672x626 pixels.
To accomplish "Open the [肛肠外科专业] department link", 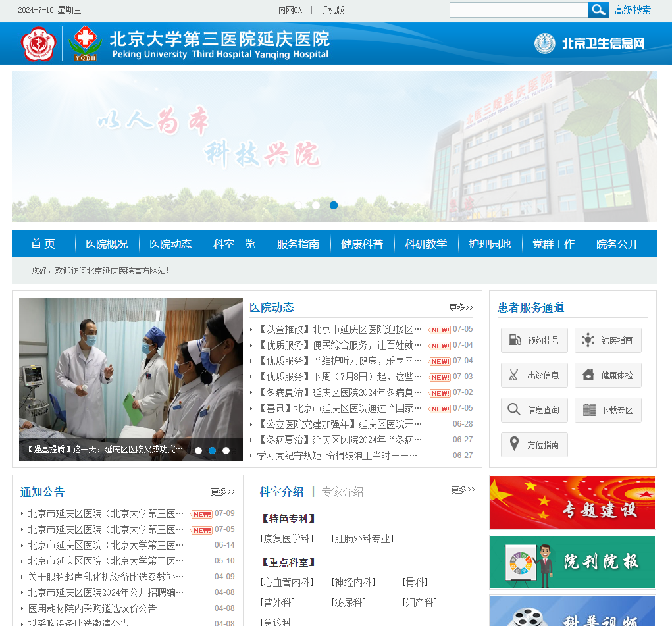I will 363,538.
